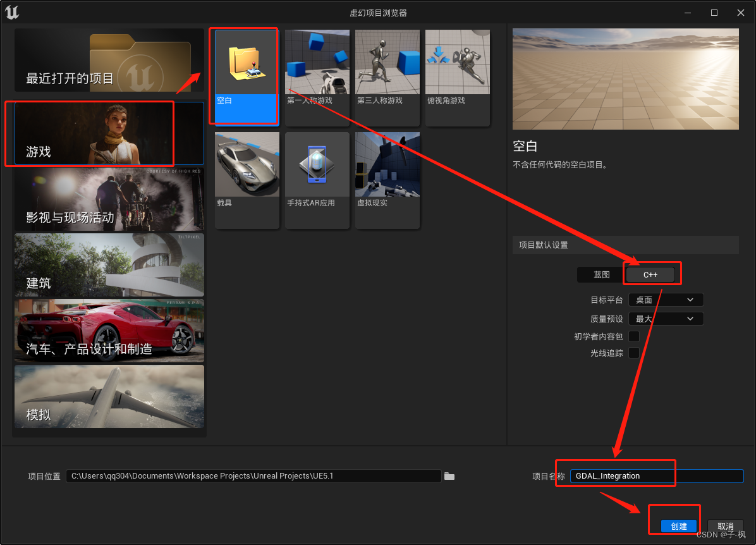Choose the 第三人称游戏 template
The image size is (756, 545).
[387, 77]
